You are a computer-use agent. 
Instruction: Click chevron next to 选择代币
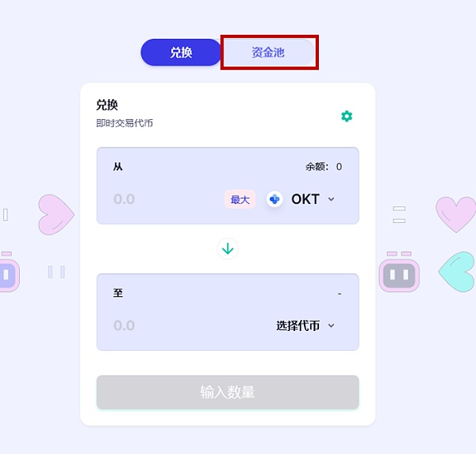(x=331, y=325)
